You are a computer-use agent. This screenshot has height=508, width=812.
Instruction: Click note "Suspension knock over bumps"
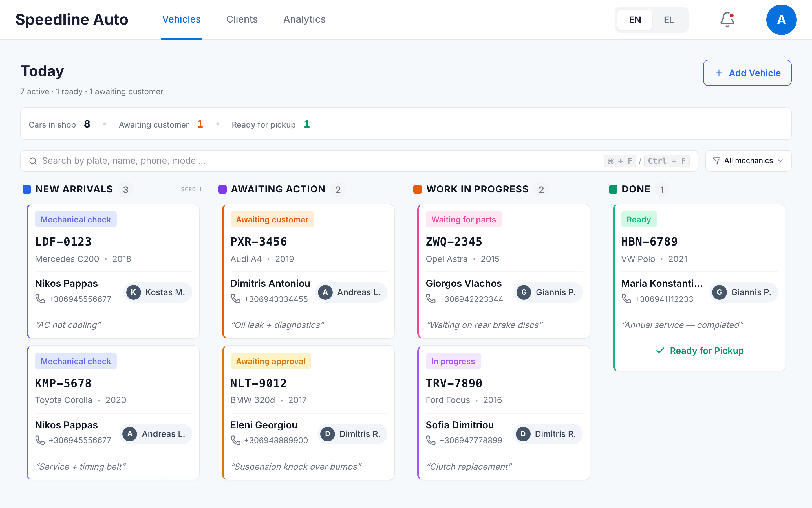point(296,467)
